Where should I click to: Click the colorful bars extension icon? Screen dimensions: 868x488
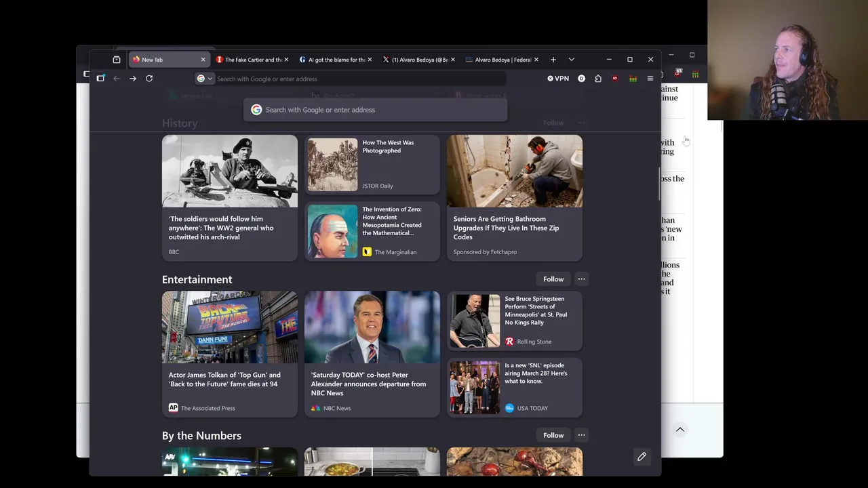coord(633,79)
